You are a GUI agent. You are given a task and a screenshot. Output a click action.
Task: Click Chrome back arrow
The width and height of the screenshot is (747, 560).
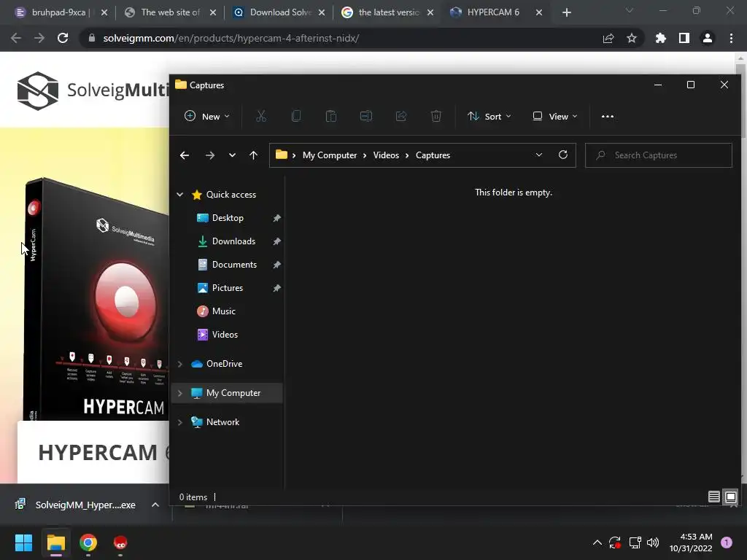pos(16,38)
